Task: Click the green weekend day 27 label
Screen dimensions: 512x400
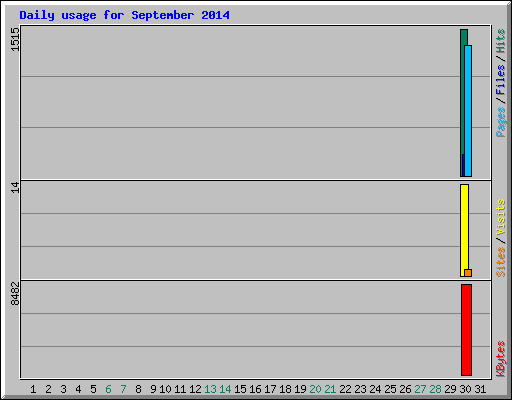Action: point(420,389)
